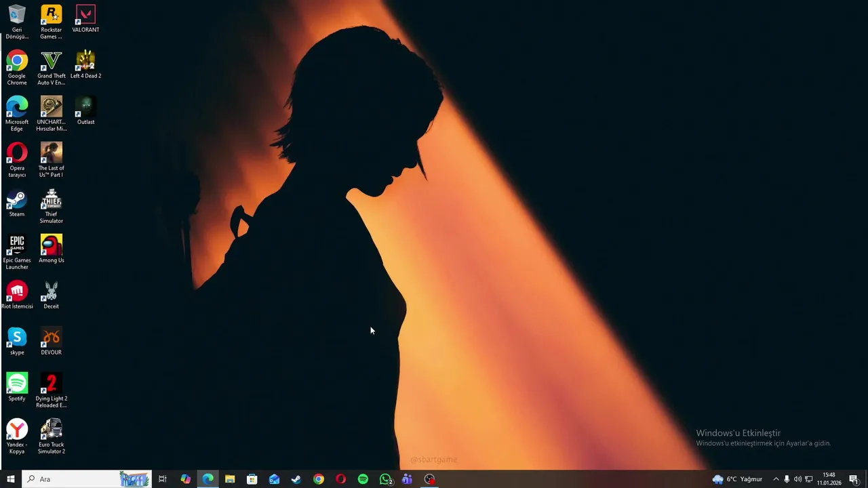
Task: Expand the hidden system tray icons
Action: [776, 479]
